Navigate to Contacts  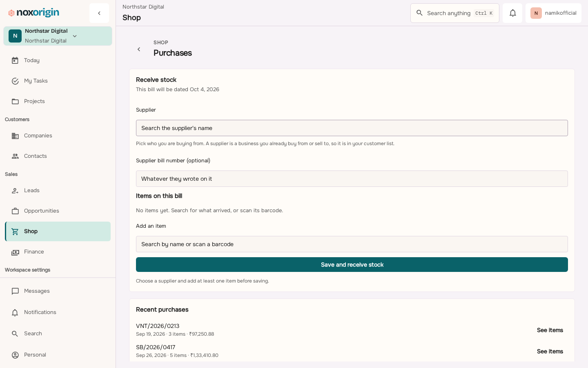click(58, 156)
